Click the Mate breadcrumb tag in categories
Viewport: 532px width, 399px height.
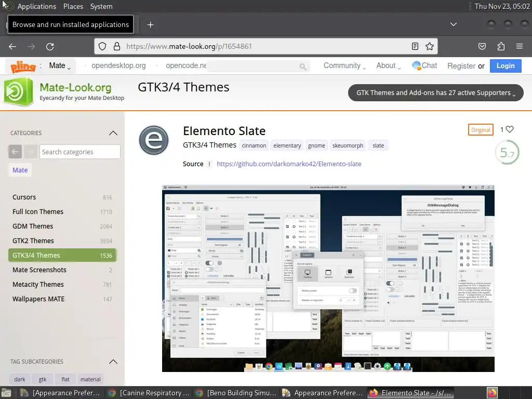point(20,170)
